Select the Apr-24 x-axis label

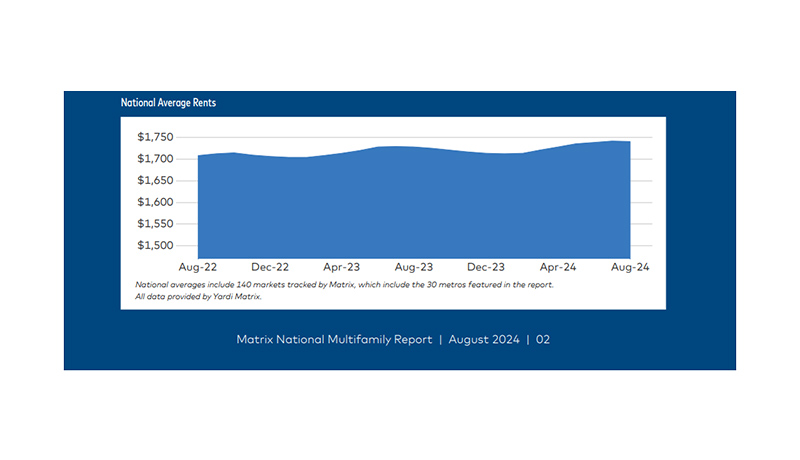point(557,269)
